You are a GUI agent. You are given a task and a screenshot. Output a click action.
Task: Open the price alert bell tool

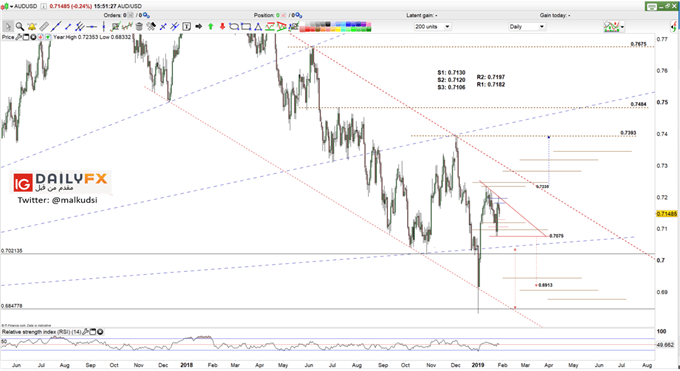[x=32, y=26]
